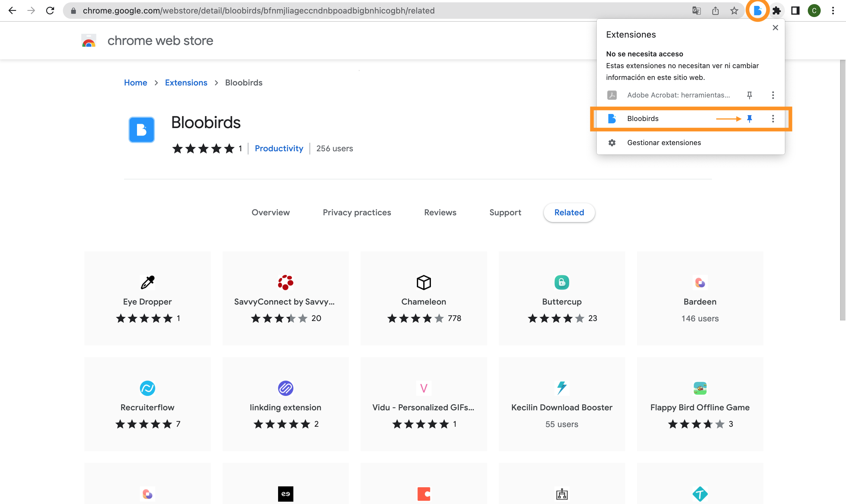The height and width of the screenshot is (504, 846).
Task: Close the Extensiones popup
Action: coord(775,28)
